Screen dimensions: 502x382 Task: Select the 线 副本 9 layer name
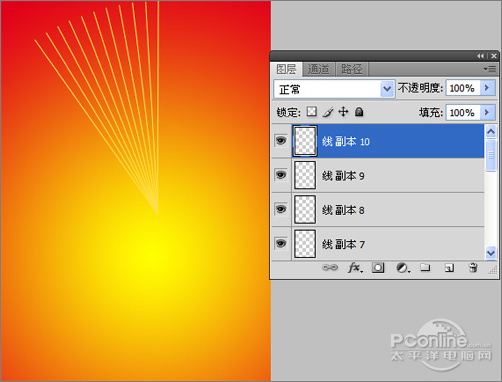coord(343,176)
